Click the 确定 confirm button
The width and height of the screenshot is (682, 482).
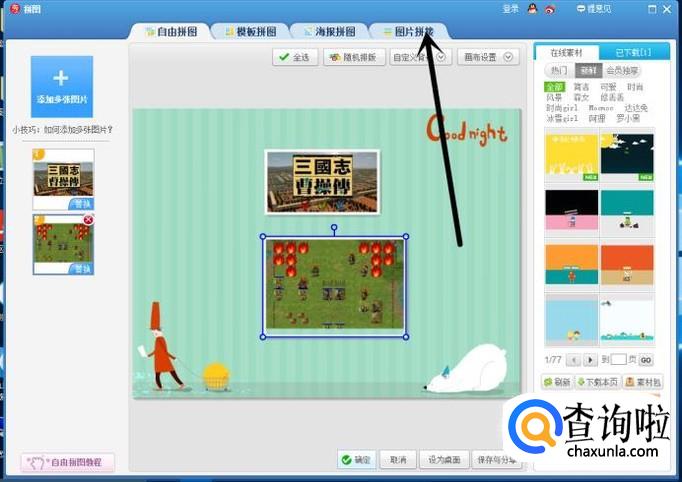(x=356, y=459)
